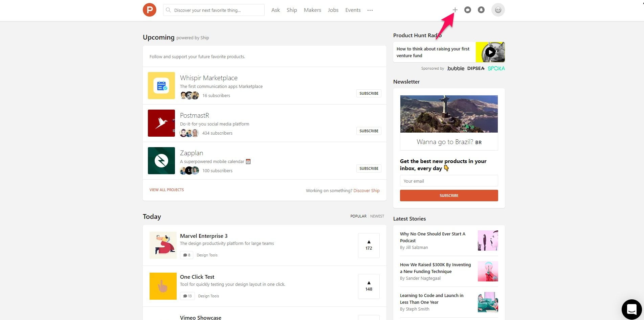This screenshot has height=320, width=644.
Task: Upvote One Click Test
Action: (369, 286)
